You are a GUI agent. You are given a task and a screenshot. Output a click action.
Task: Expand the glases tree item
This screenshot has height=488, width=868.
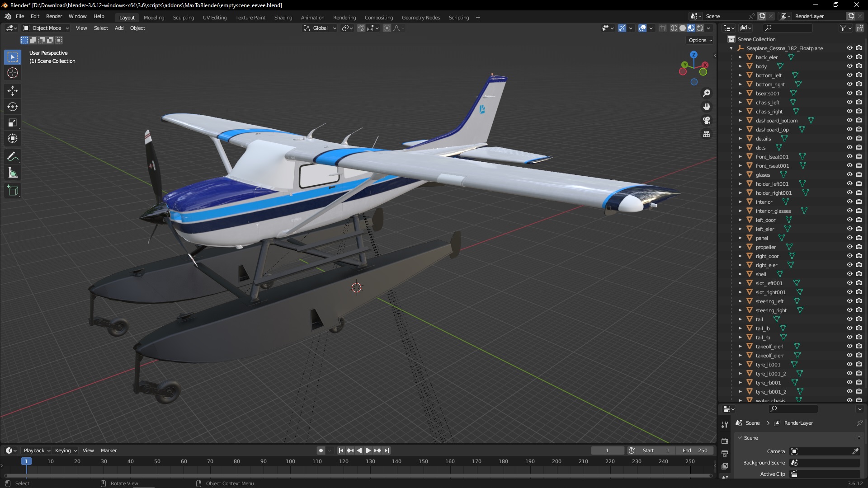coord(741,175)
